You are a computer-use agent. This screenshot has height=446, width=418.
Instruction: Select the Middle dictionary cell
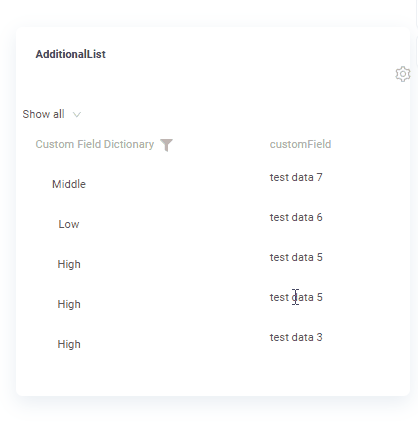[69, 184]
